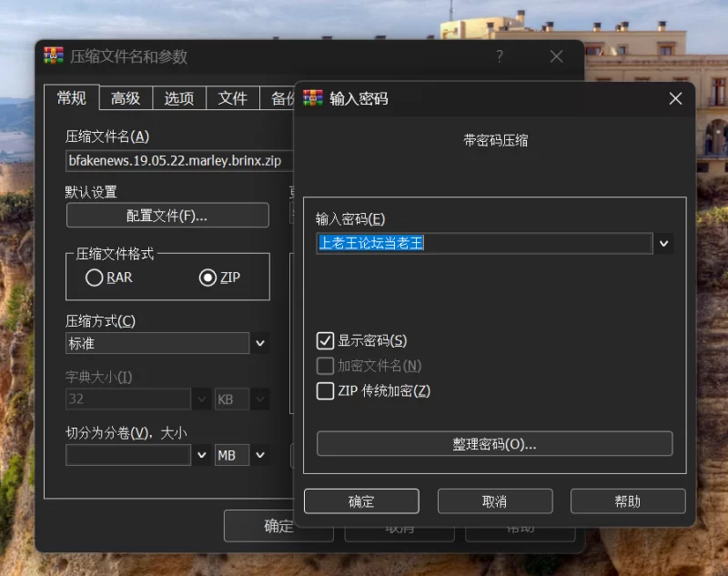Screen dimensions: 728x576
Task: Close the 输入密码 dialog
Action: click(675, 98)
